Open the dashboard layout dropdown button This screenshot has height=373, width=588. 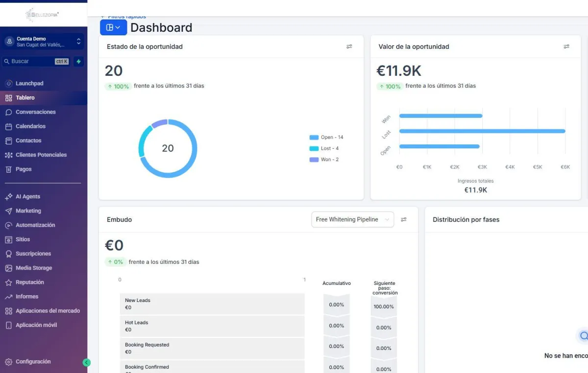pyautogui.click(x=113, y=27)
